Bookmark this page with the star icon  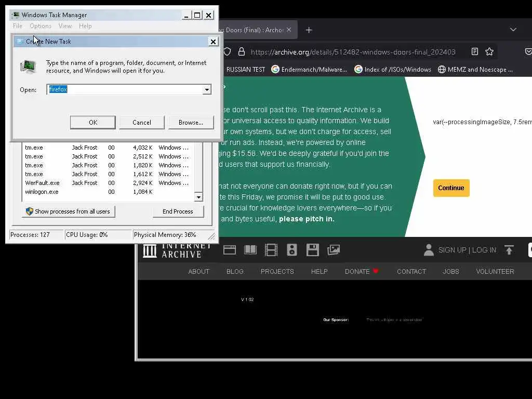coord(489,51)
